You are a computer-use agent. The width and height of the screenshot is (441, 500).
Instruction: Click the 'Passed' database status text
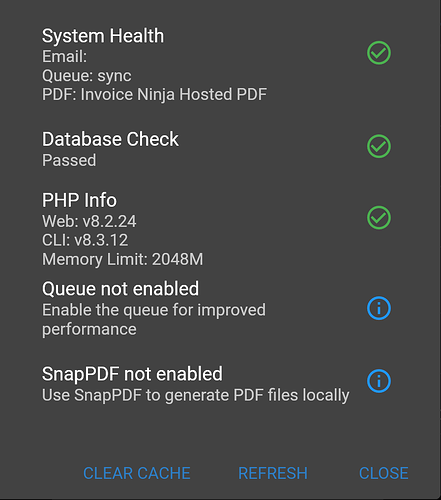tap(69, 160)
